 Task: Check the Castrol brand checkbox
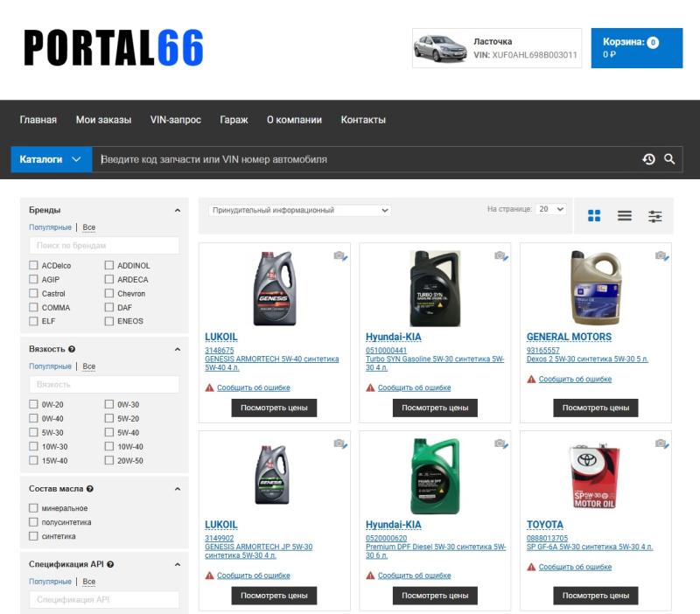33,294
